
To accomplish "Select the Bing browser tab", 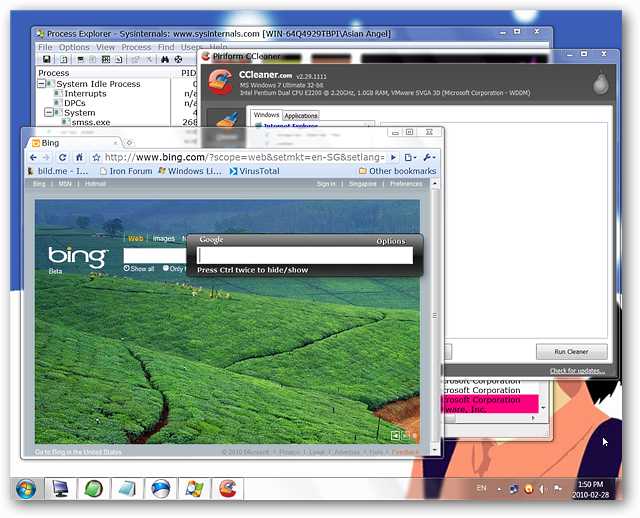I will click(x=73, y=143).
